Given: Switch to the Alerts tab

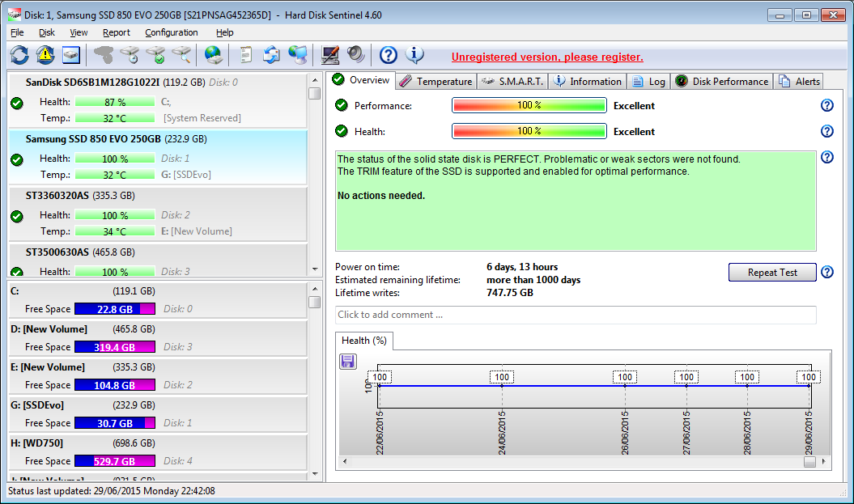Looking at the screenshot, I should [x=799, y=82].
